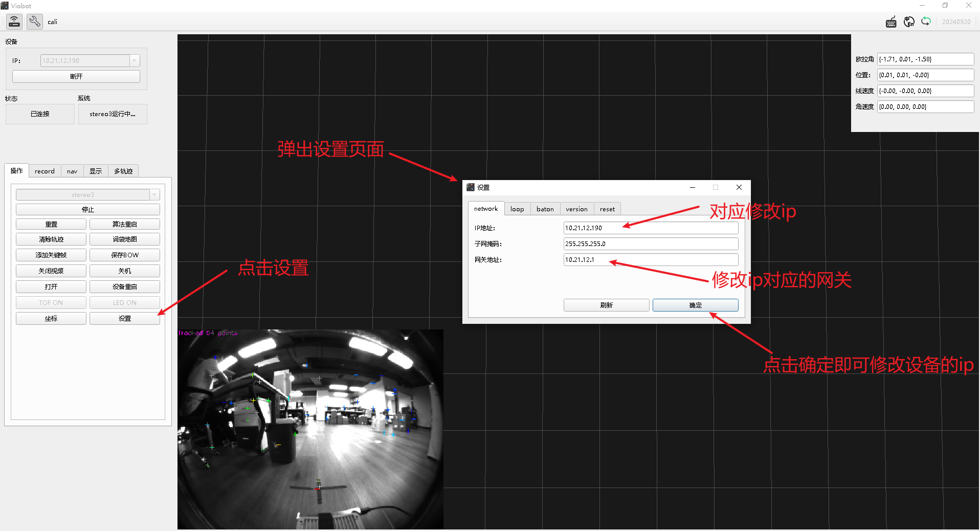980x531 pixels.
Task: Click the 已连接 status button
Action: tap(40, 114)
